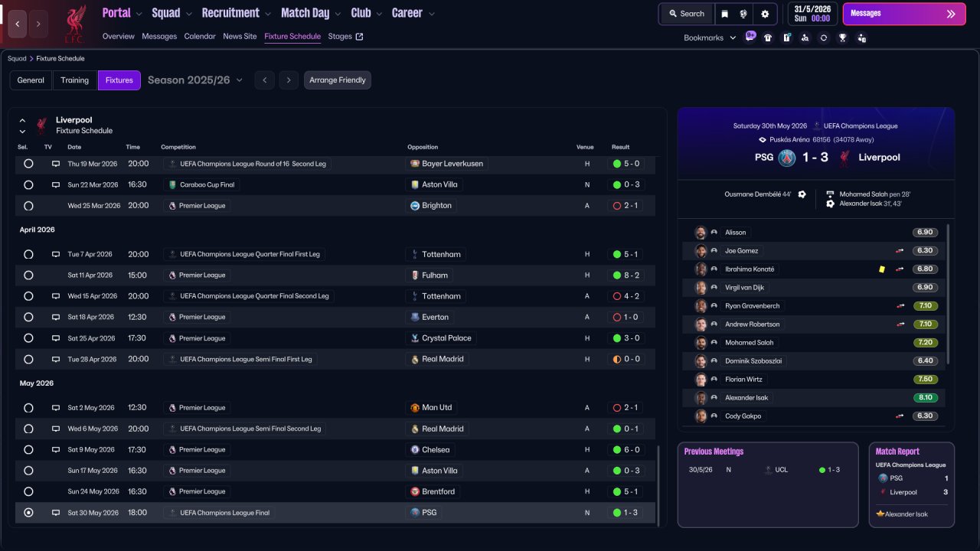The height and width of the screenshot is (551, 980).
Task: Open the bookmark flag icon beside Search
Action: [x=724, y=14]
